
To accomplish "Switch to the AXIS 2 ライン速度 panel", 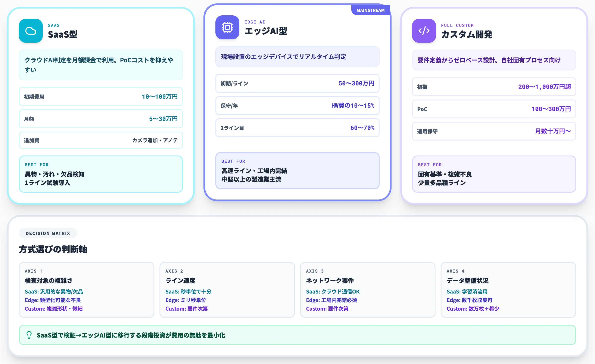I will pyautogui.click(x=227, y=290).
